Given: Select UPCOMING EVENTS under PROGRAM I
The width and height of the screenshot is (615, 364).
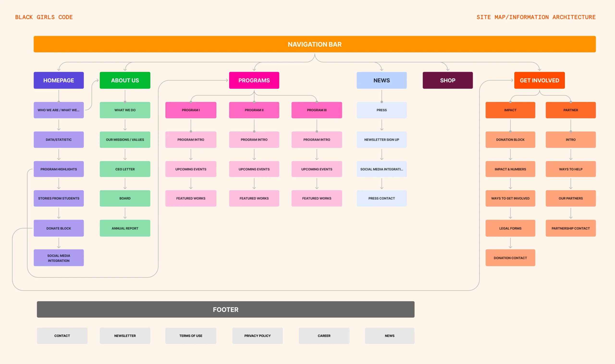Looking at the screenshot, I should (x=191, y=169).
